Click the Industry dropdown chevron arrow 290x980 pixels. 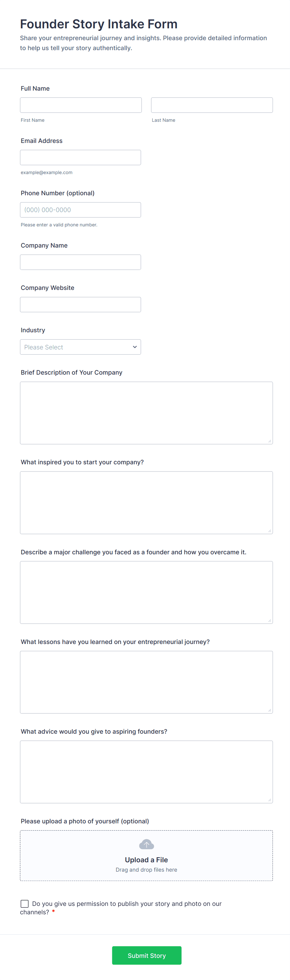[134, 347]
